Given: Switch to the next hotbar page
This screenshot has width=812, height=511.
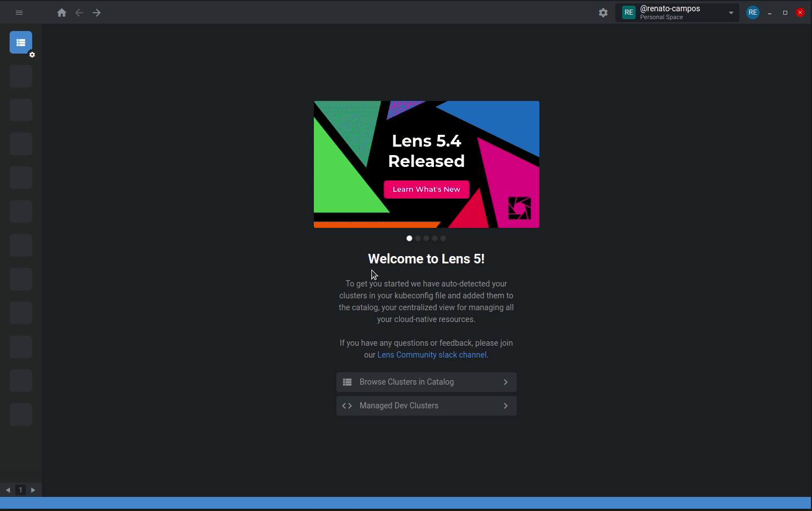Looking at the screenshot, I should 33,490.
